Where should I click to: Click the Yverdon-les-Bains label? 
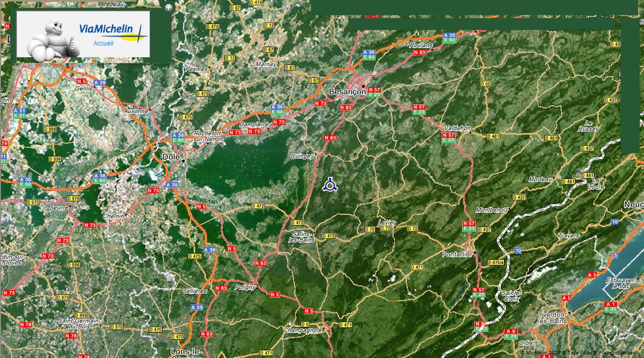coord(553,317)
